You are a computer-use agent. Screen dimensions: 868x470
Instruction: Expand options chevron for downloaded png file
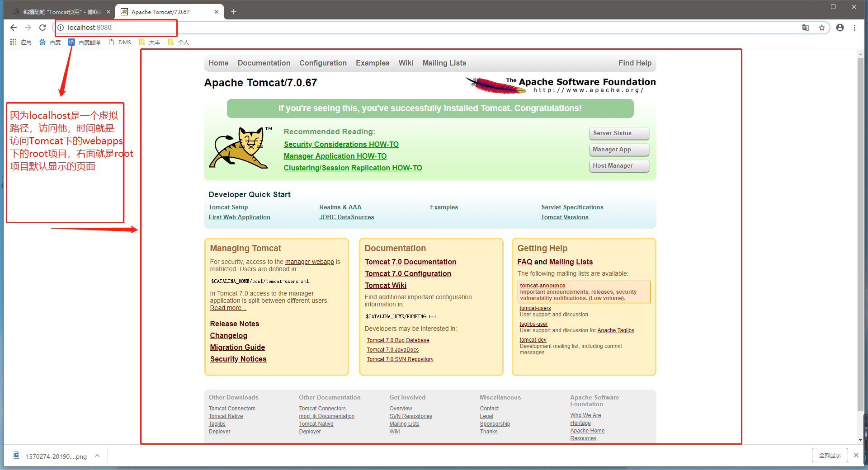(97, 456)
